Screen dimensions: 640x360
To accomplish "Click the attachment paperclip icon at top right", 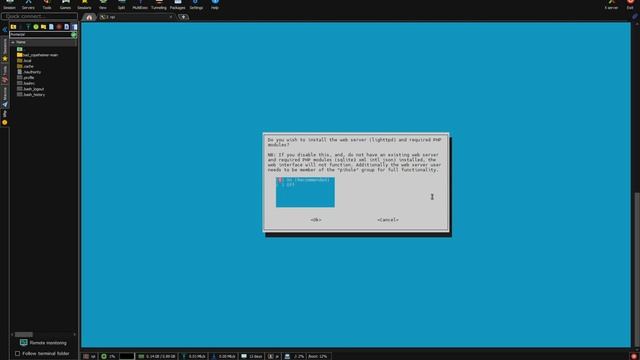I will tap(635, 16).
